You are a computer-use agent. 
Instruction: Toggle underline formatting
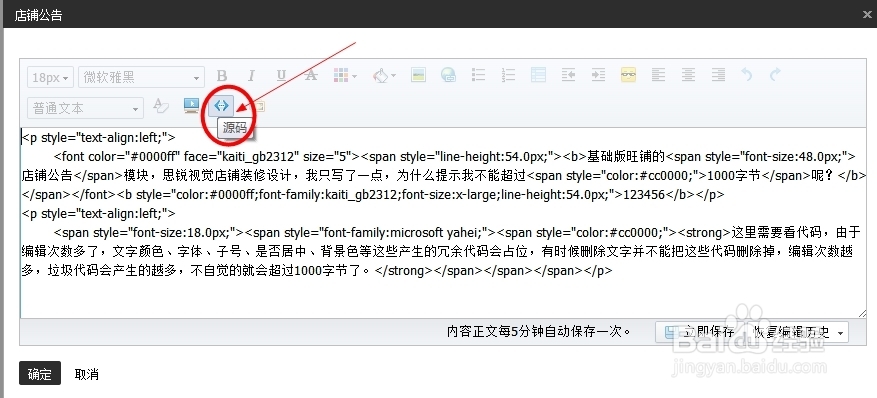point(281,76)
